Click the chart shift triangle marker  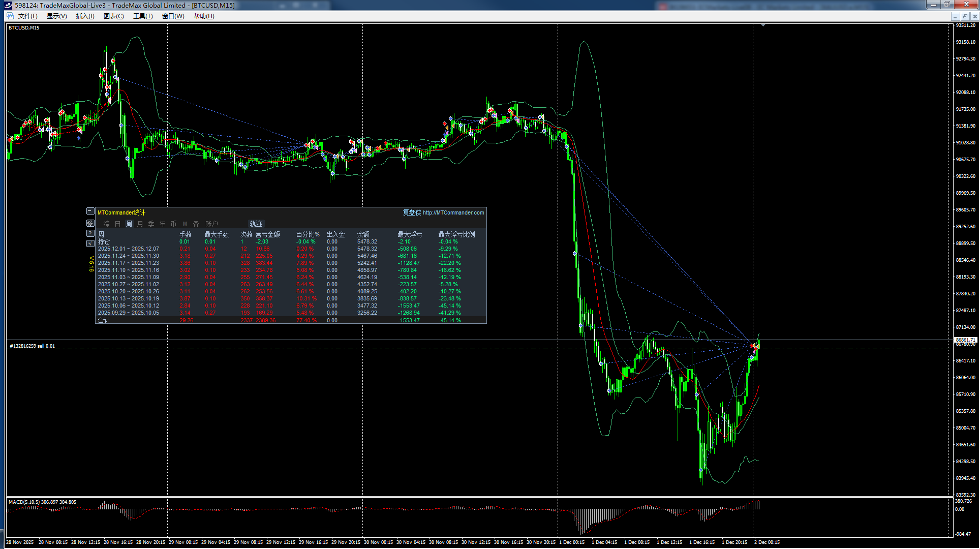point(763,25)
